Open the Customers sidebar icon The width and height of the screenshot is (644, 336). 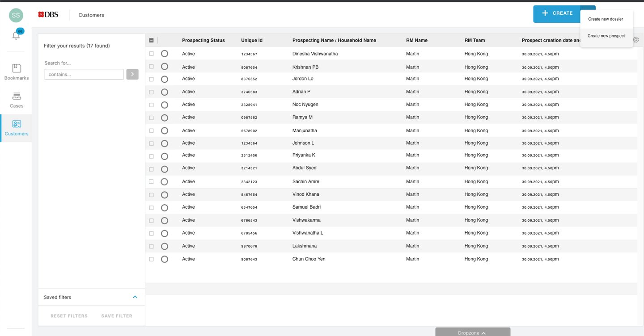17,128
